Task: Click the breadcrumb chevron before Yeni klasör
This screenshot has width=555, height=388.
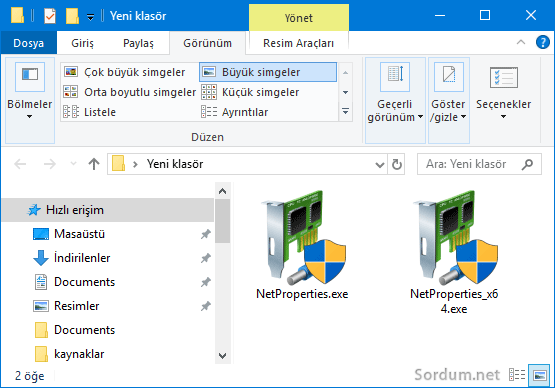Action: pyautogui.click(x=135, y=164)
